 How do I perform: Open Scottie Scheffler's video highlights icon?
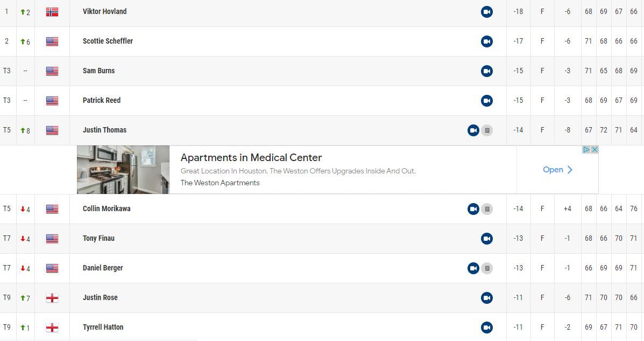[x=486, y=41]
